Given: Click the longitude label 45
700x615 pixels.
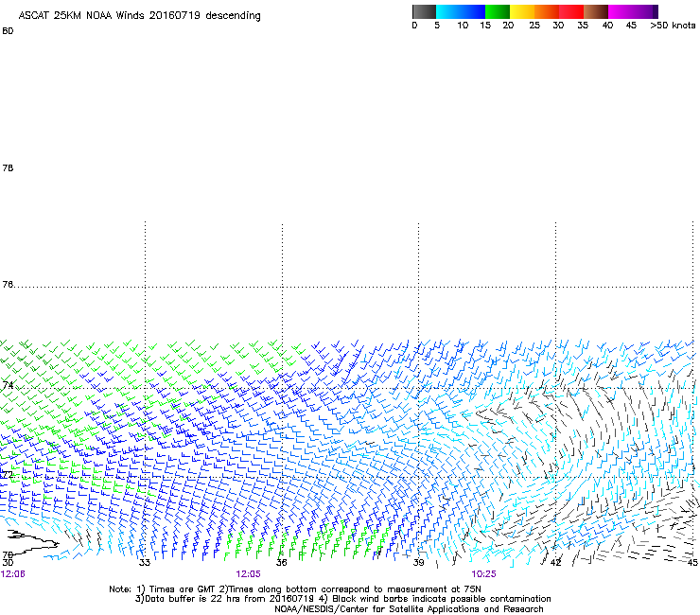Looking at the screenshot, I should (692, 563).
